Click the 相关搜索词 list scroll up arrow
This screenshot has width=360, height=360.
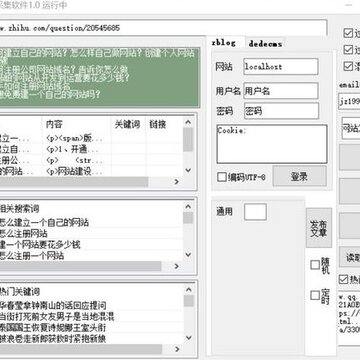(188, 207)
